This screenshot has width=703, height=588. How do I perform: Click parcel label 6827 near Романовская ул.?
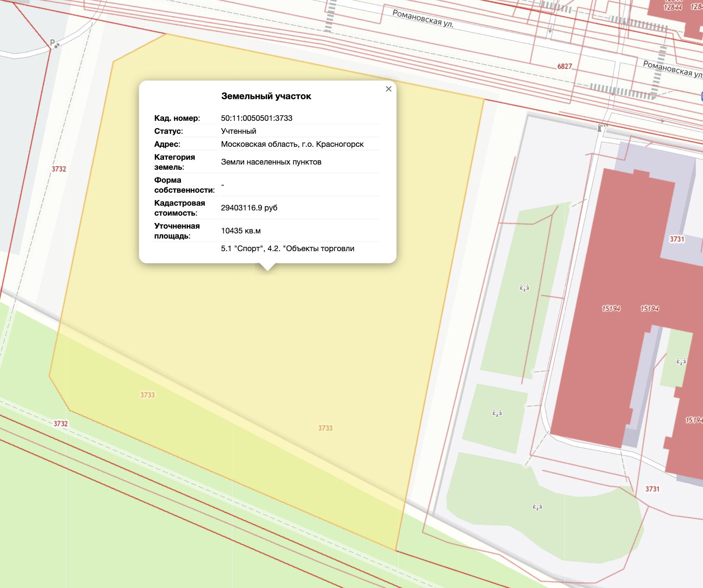(x=564, y=66)
